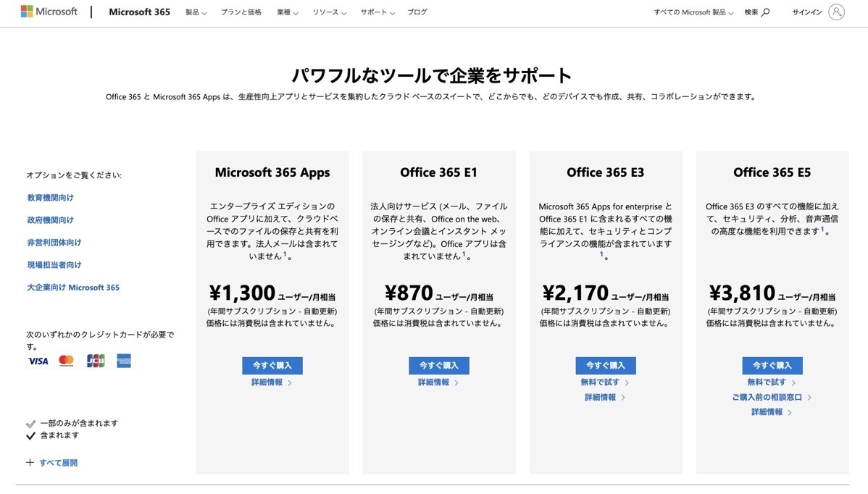Open the 現場担当者向け option
This screenshot has width=868, height=494.
pyautogui.click(x=54, y=265)
